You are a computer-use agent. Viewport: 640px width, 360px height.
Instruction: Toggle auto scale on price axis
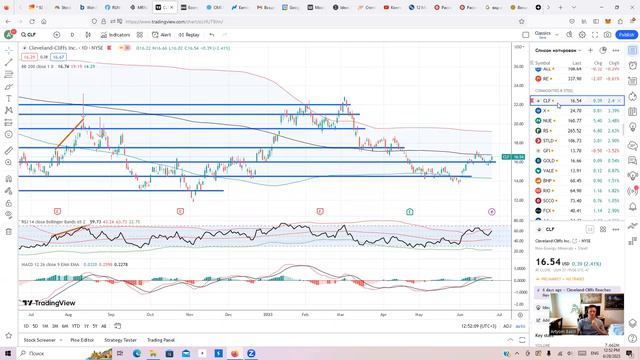click(x=520, y=326)
